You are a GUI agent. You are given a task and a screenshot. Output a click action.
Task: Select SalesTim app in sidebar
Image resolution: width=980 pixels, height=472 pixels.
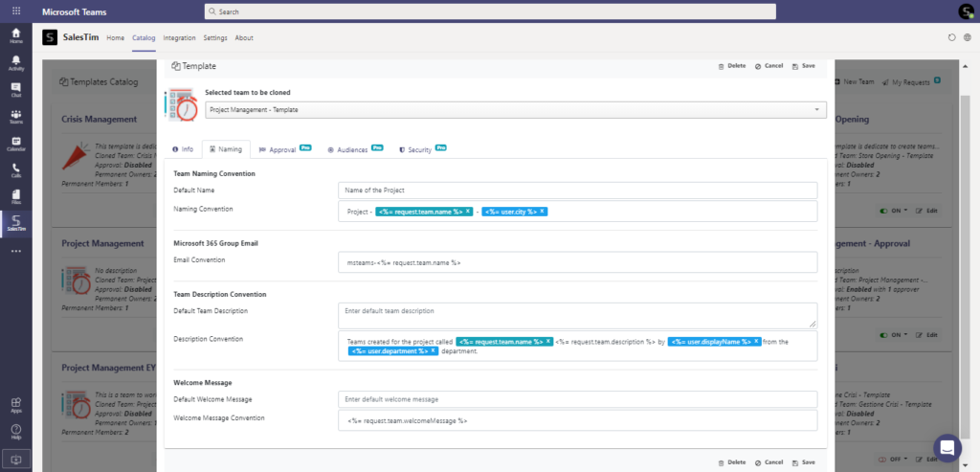coord(15,224)
